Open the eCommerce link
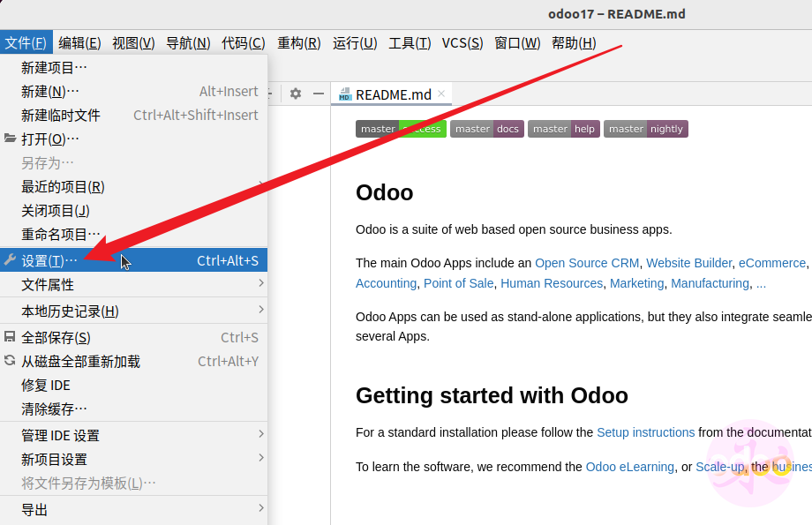The width and height of the screenshot is (812, 525). click(772, 263)
